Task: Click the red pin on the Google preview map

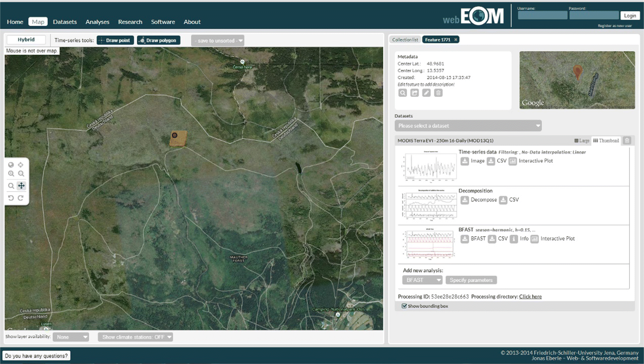Action: point(577,72)
